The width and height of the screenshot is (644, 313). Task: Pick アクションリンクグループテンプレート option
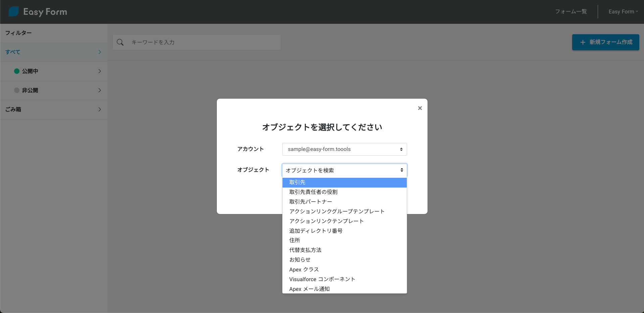(337, 211)
